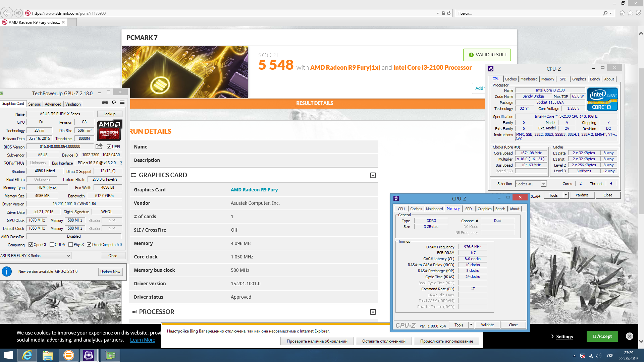The width and height of the screenshot is (644, 362).
Task: Click the search magnifier icon in the search box
Action: tap(605, 13)
